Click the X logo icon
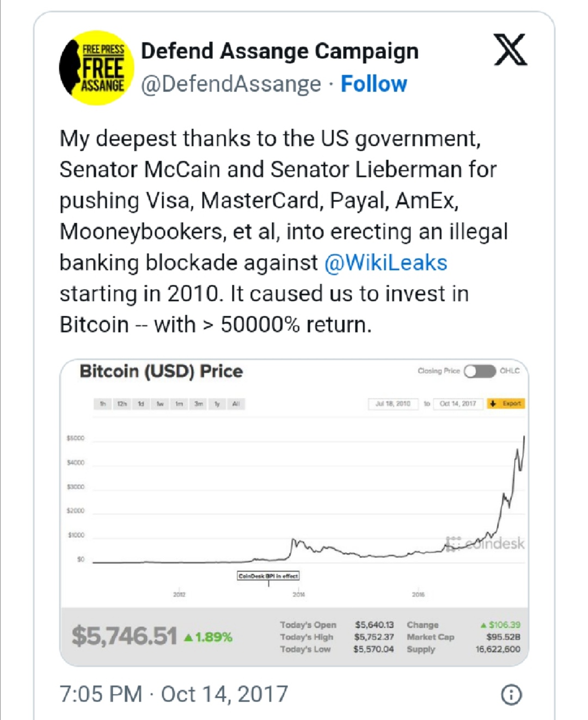Viewport: 588px width, 720px height. pyautogui.click(x=510, y=50)
